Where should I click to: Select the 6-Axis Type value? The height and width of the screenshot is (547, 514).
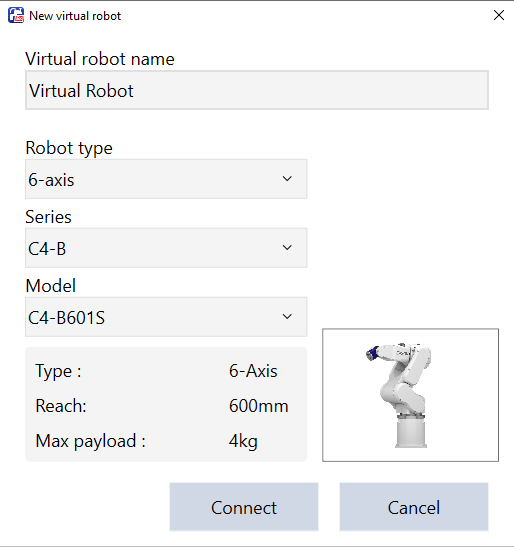click(x=253, y=371)
